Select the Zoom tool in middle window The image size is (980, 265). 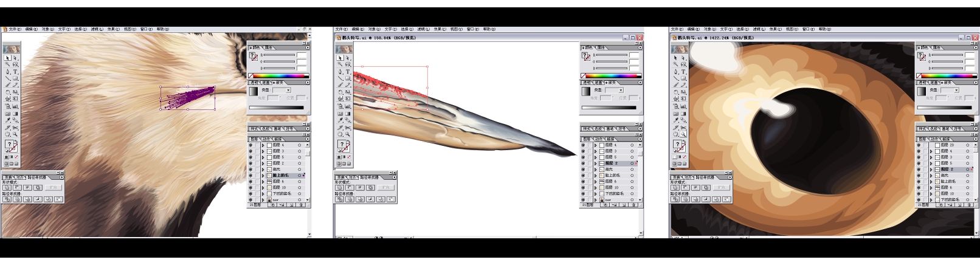click(348, 134)
